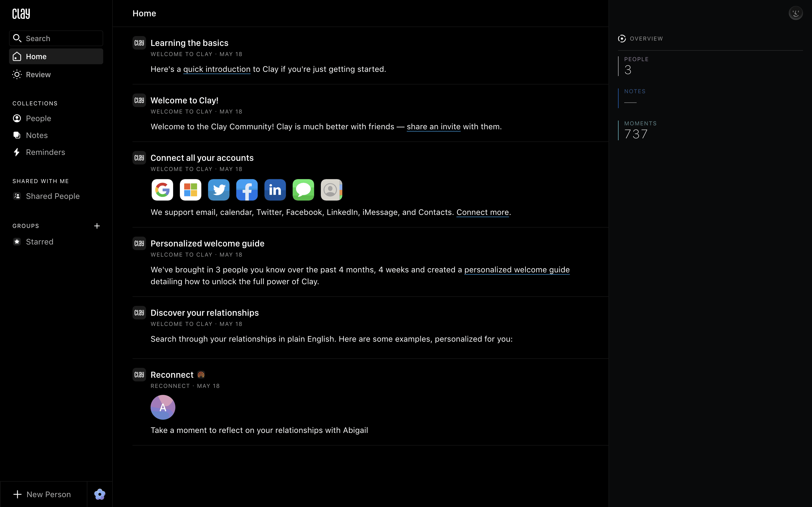Screen dimensions: 812x507
Task: Click the Contacts integration icon
Action: coord(331,190)
